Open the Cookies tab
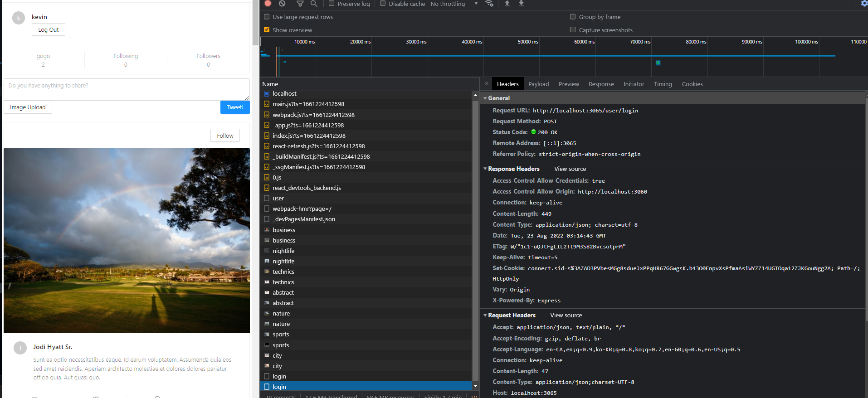The height and width of the screenshot is (398, 868). pos(692,84)
